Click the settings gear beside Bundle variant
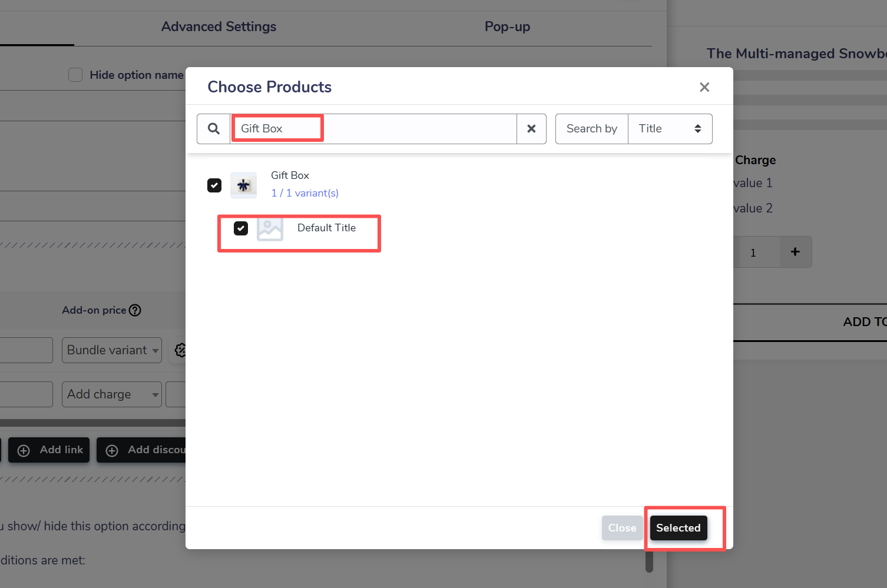 180,350
